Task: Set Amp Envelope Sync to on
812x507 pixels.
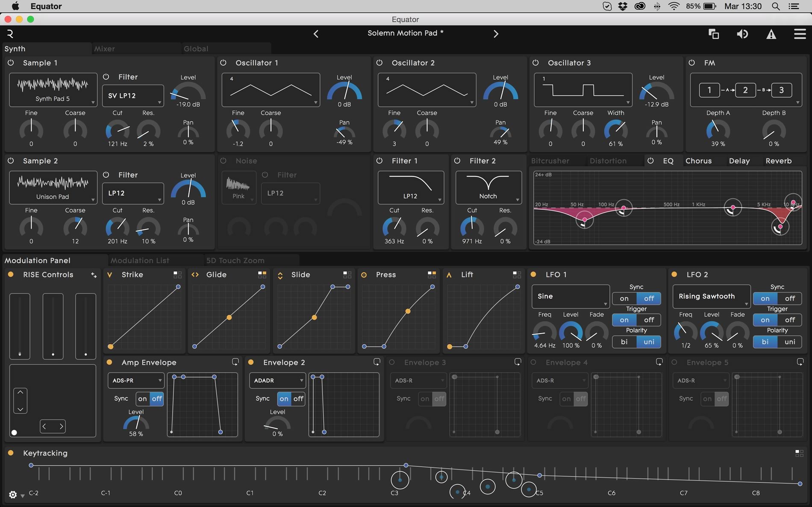Action: pos(142,399)
